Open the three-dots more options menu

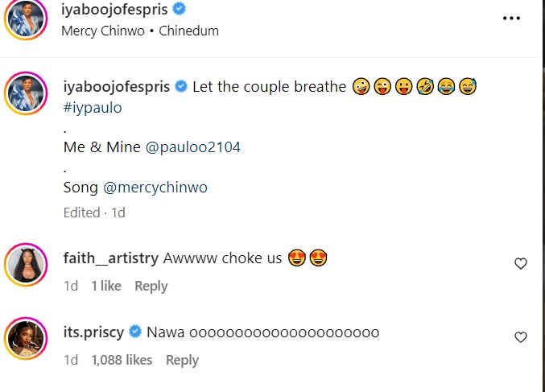(511, 19)
